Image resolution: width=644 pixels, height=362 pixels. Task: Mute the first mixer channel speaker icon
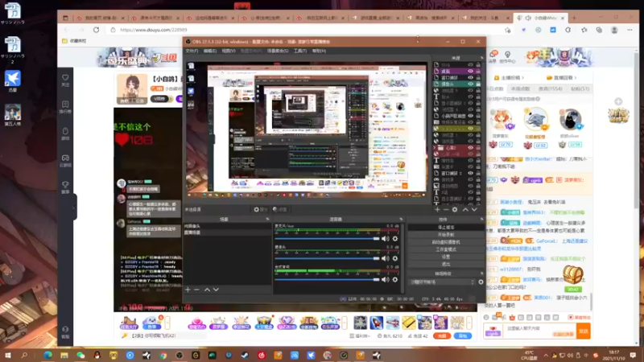coord(385,238)
